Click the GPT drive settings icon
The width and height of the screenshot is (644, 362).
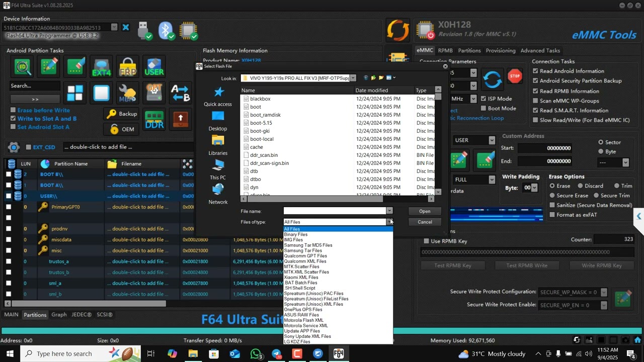click(x=154, y=93)
